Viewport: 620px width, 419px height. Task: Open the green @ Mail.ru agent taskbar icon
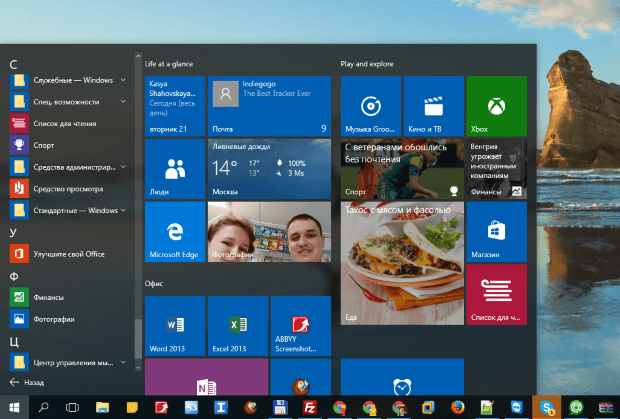point(576,407)
